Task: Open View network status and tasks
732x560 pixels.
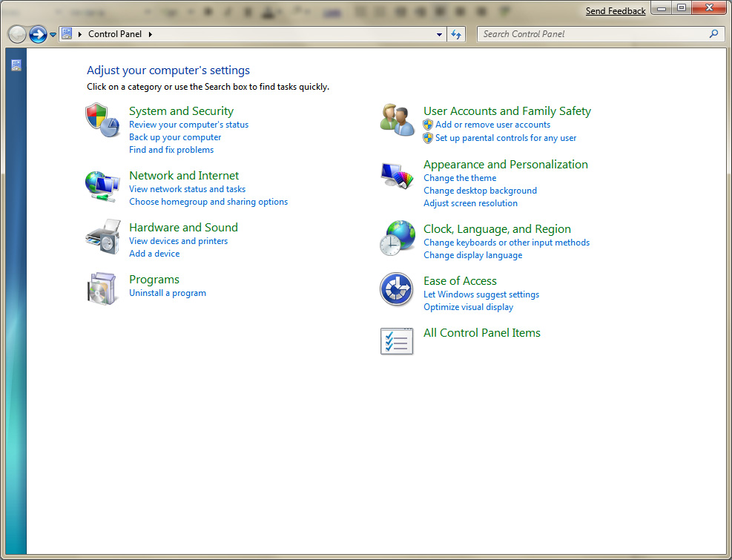Action: 187,189
